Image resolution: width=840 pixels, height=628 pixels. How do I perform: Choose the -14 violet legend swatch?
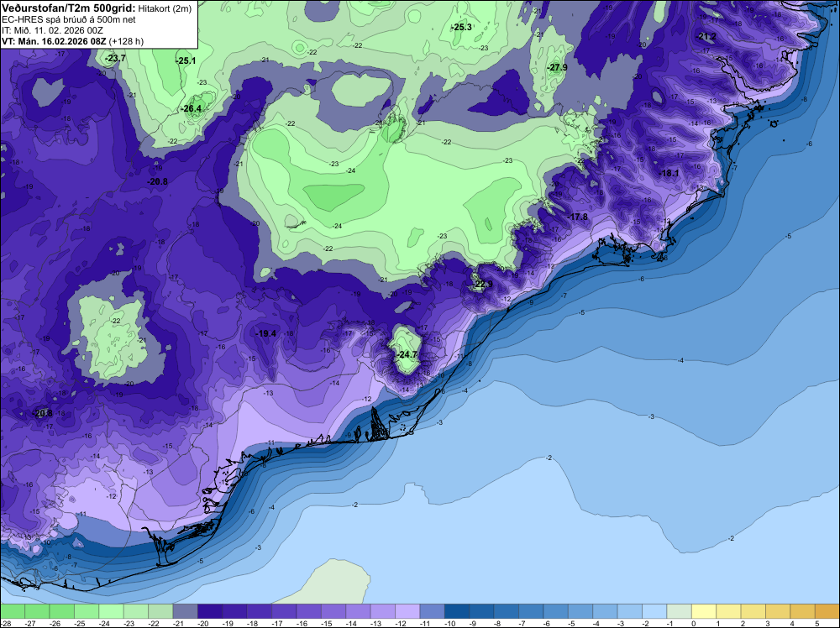coord(357,611)
